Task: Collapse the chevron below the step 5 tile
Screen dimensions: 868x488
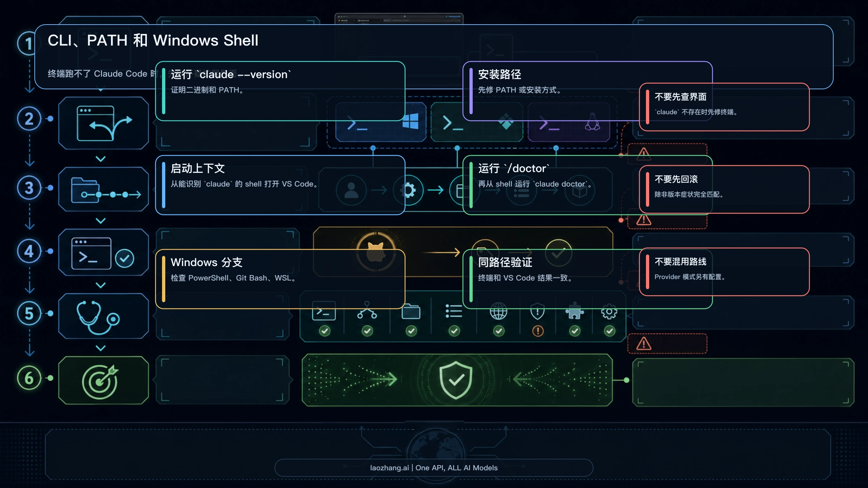Action: pyautogui.click(x=101, y=348)
